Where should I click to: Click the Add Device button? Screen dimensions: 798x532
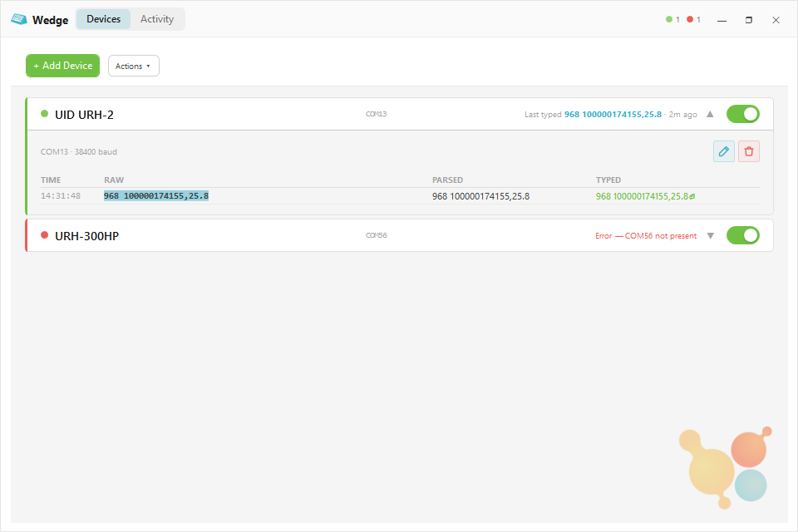62,66
